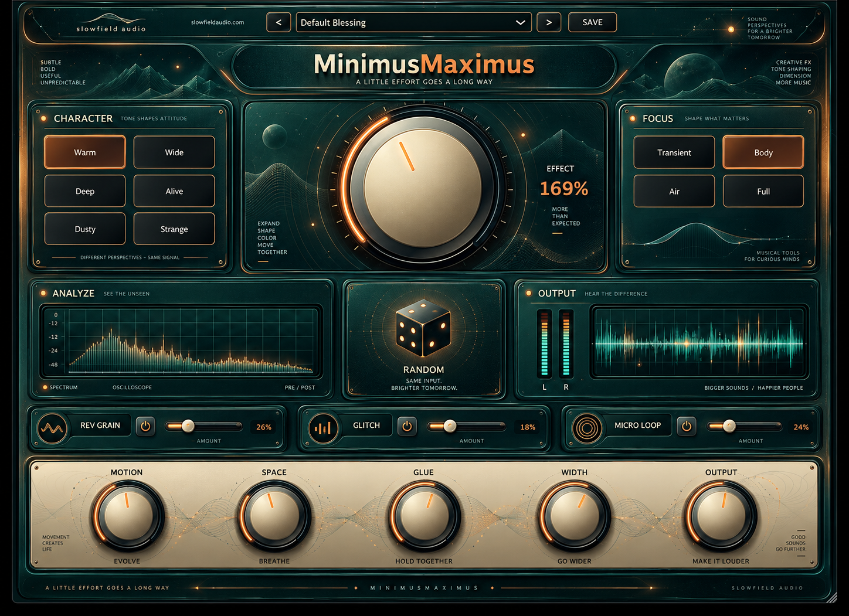
Task: Click the Rev Grain 26% value
Action: pyautogui.click(x=264, y=427)
